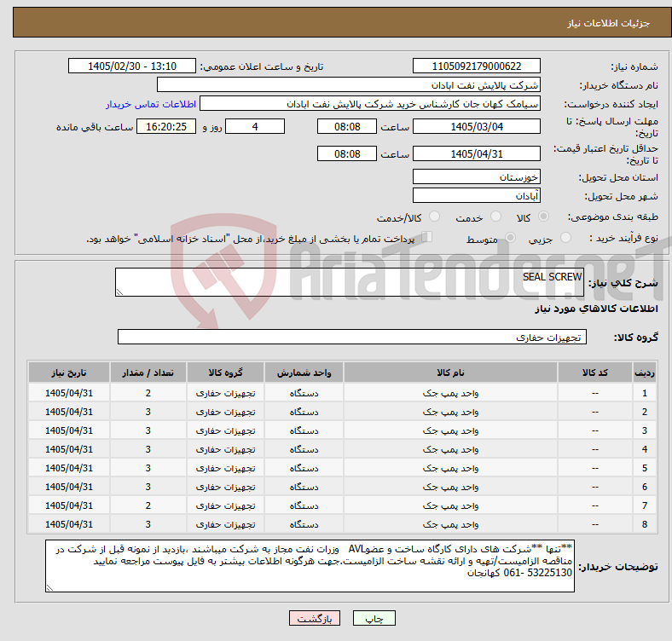The width and height of the screenshot is (672, 641).
Task: Click row 5 need date 1405/04/31
Action: [69, 468]
